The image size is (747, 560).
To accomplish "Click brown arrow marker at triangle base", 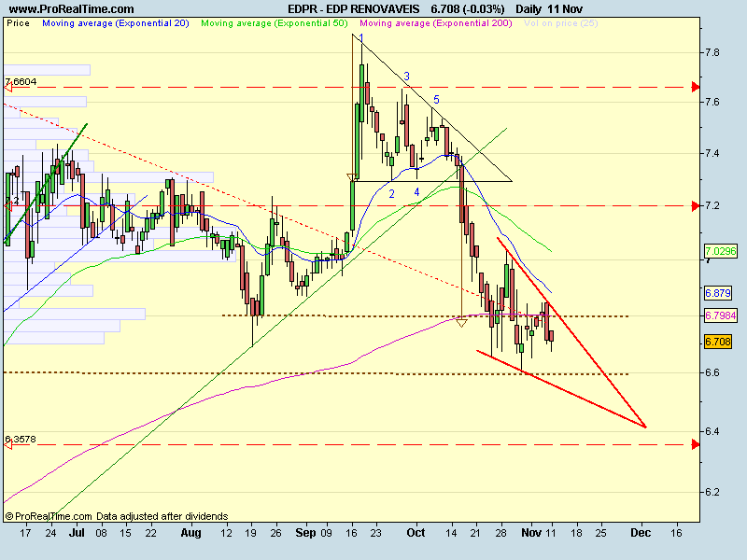I will (x=352, y=178).
